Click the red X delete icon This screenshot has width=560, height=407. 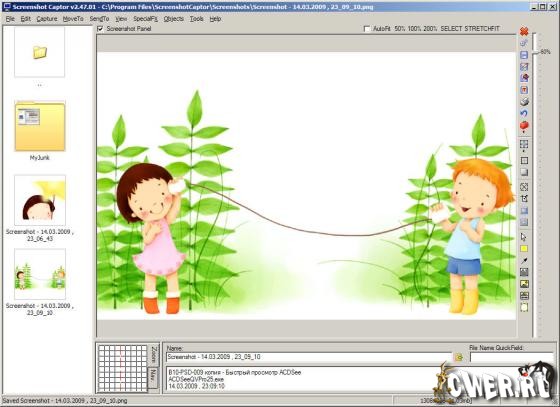(524, 31)
